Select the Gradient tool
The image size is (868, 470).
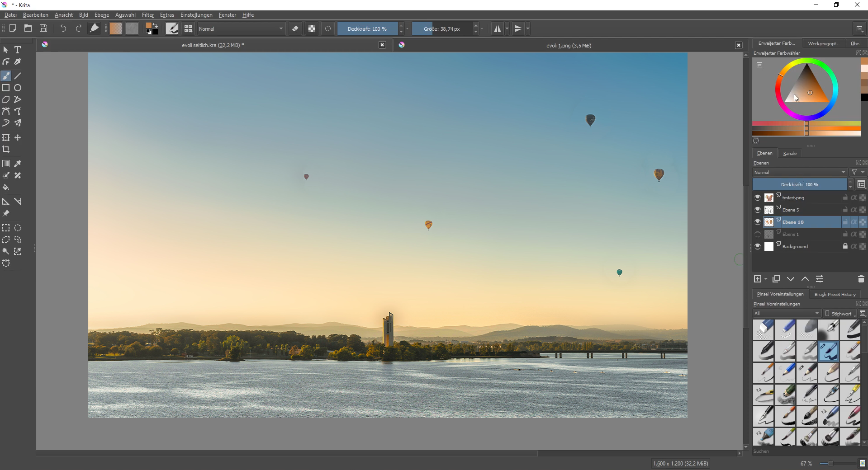(x=6, y=164)
